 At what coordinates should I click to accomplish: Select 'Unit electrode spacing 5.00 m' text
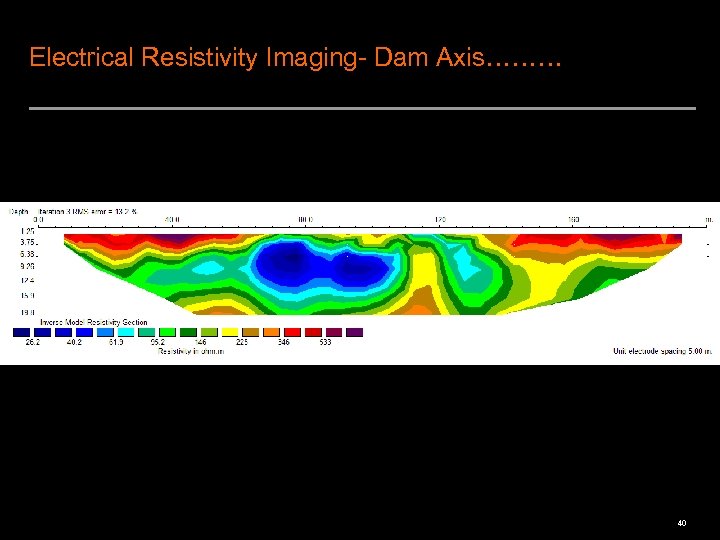(x=663, y=351)
